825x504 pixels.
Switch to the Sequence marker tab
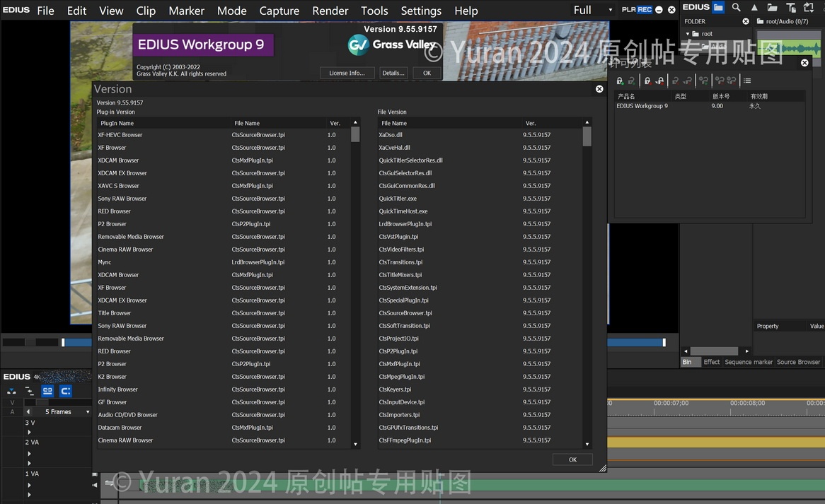click(748, 362)
